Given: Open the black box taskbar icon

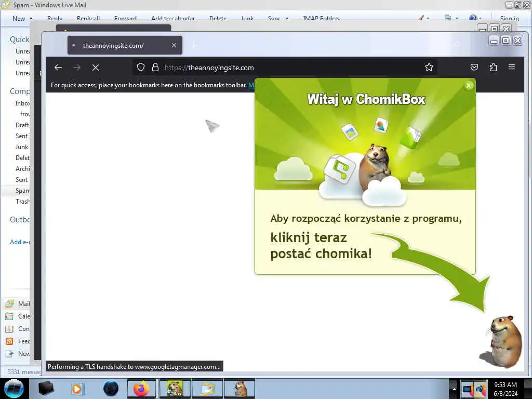Looking at the screenshot, I should pyautogui.click(x=46, y=389).
